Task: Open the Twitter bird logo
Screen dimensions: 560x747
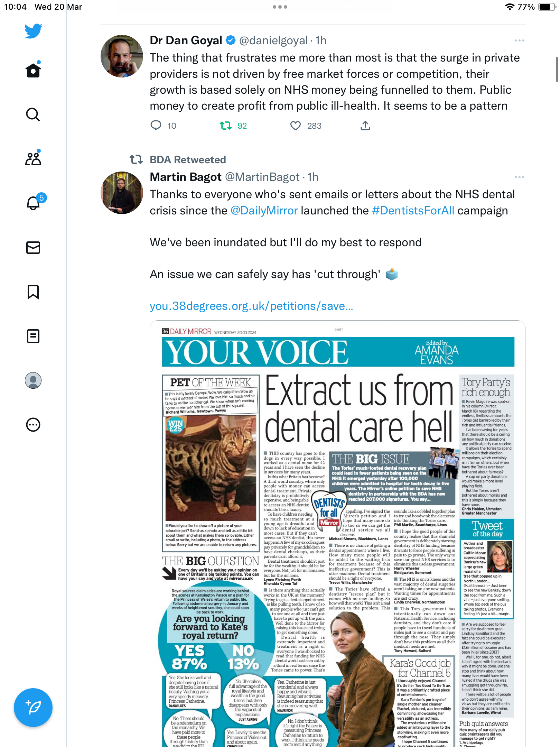Action: 33,31
